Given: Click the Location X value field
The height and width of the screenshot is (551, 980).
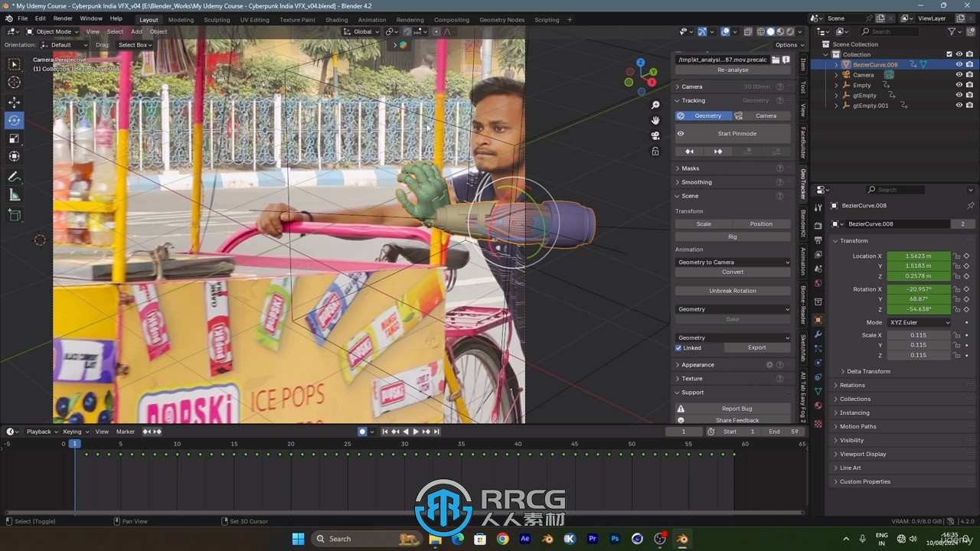Looking at the screenshot, I should (918, 256).
